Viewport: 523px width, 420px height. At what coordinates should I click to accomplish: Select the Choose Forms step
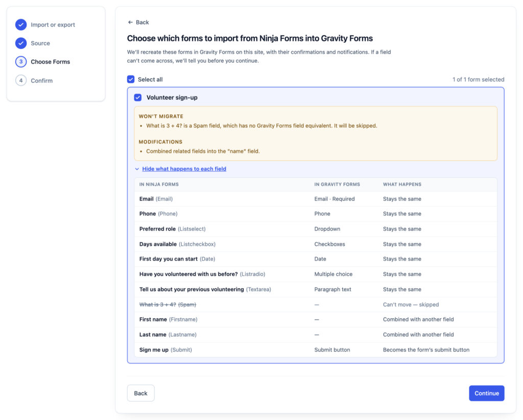[x=51, y=62]
